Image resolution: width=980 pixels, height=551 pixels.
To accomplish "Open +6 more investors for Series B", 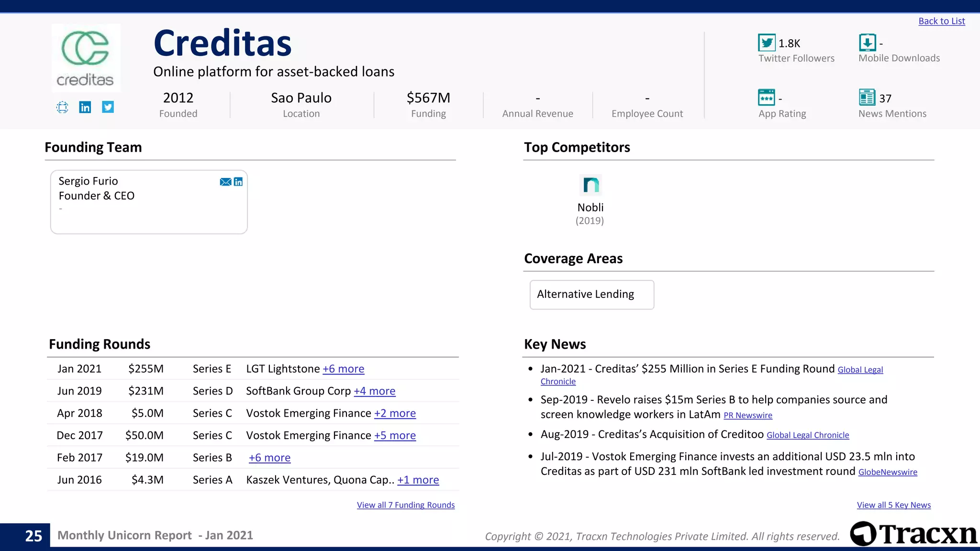I will (270, 458).
